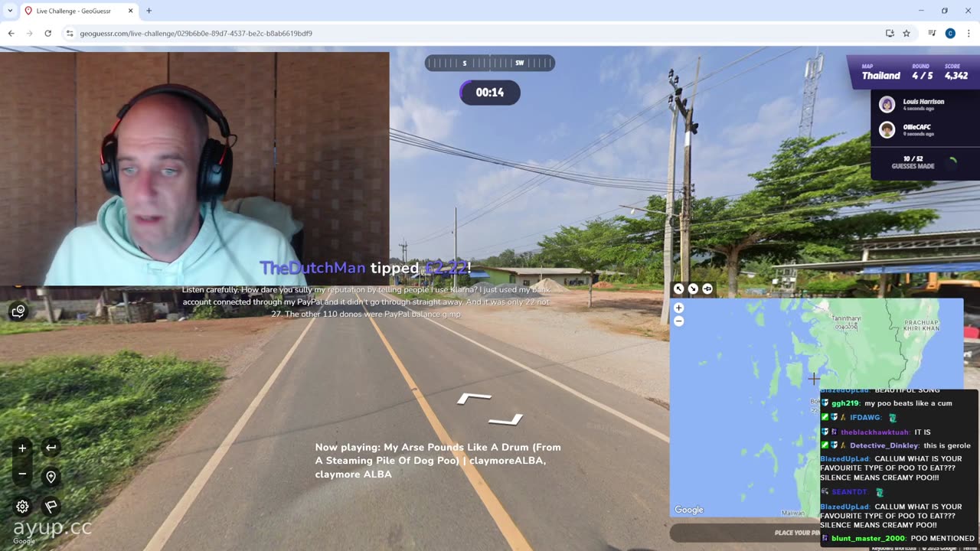980x551 pixels.
Task: Click username ggh219 in chat
Action: pos(845,403)
